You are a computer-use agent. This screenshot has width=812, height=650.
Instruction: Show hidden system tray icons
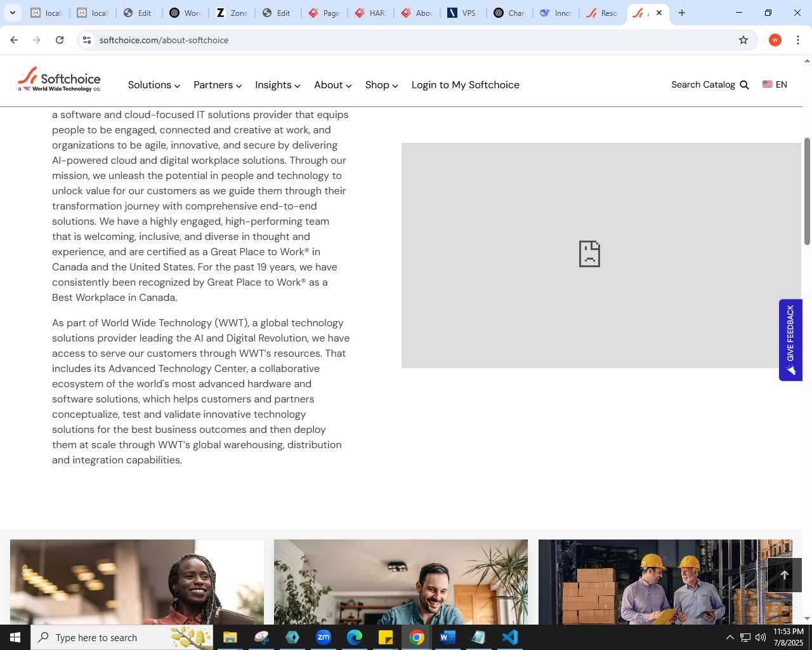tap(730, 637)
